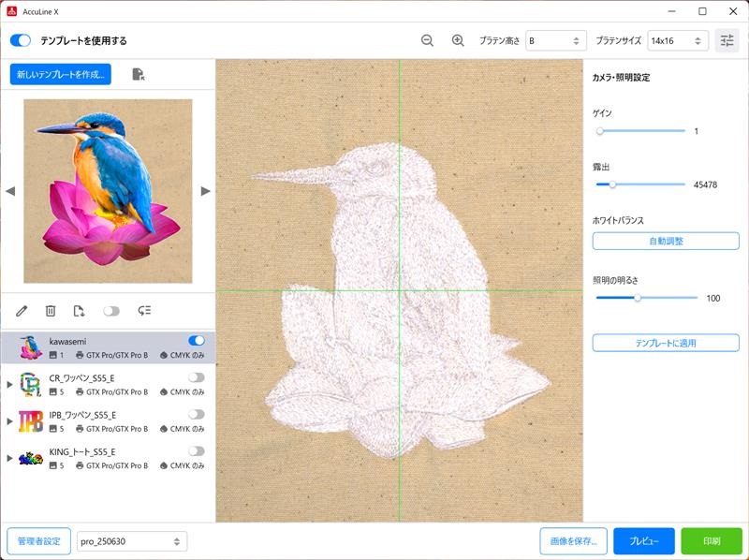Viewport: 749px width, 560px height.
Task: Click the lighting brightness value 100
Action: pyautogui.click(x=713, y=298)
